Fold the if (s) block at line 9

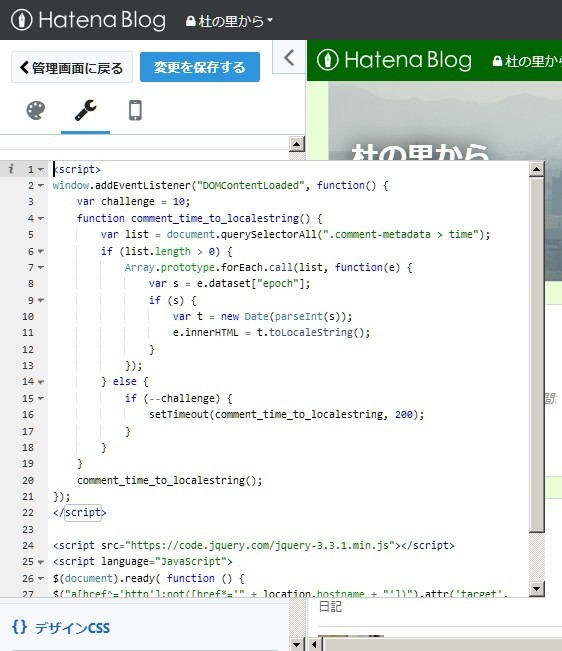tap(41, 300)
